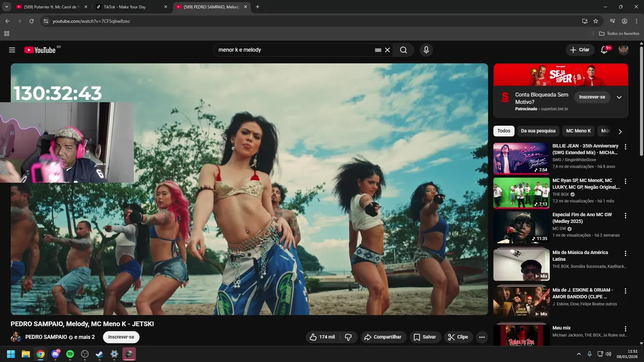Install app icon in the address bar

coord(585,21)
